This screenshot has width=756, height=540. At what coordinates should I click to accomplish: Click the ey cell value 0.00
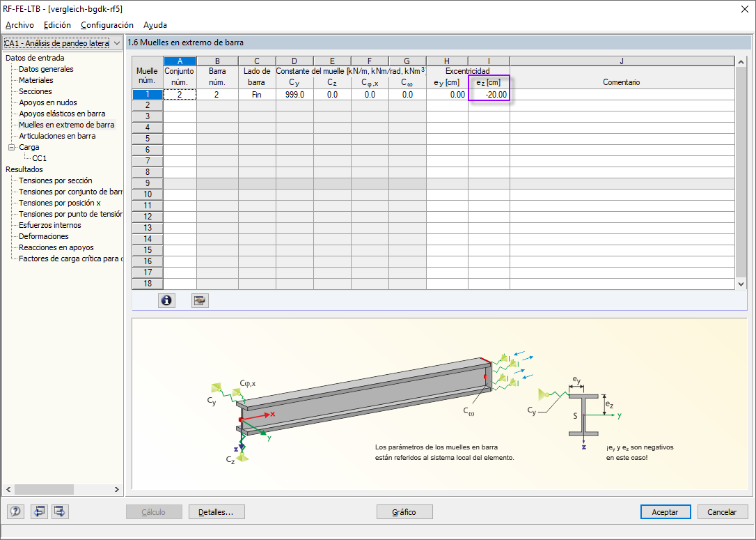[x=447, y=95]
